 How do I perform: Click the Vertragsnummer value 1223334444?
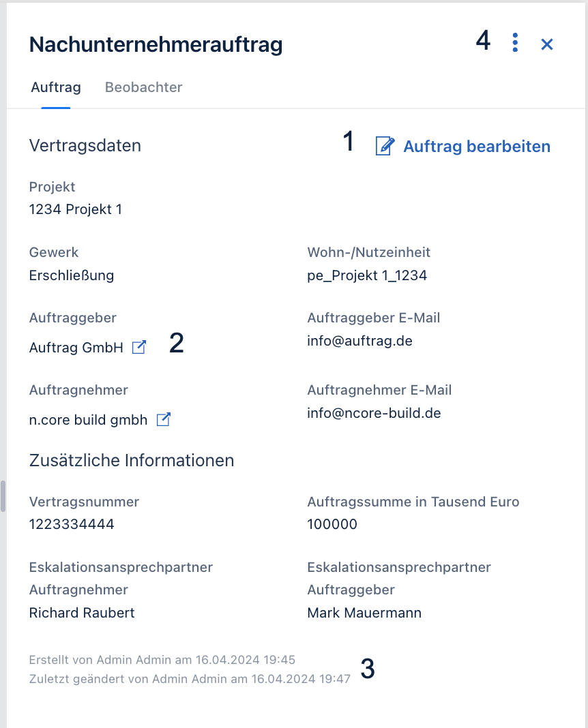72,524
